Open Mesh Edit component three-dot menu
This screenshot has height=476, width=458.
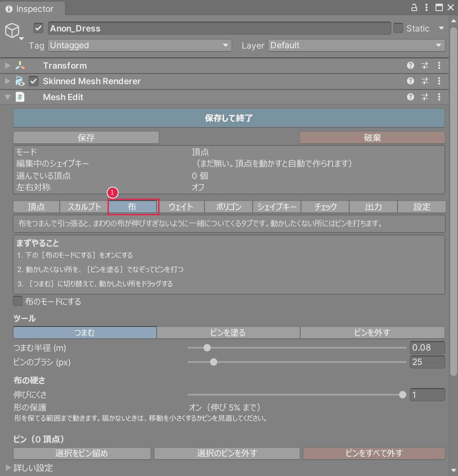coord(439,97)
